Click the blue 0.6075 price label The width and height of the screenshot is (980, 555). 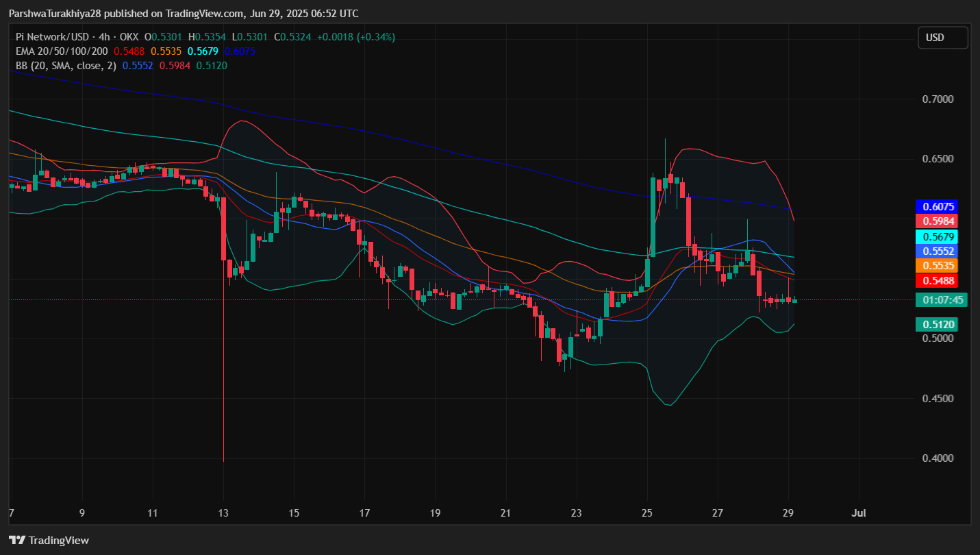pyautogui.click(x=935, y=206)
